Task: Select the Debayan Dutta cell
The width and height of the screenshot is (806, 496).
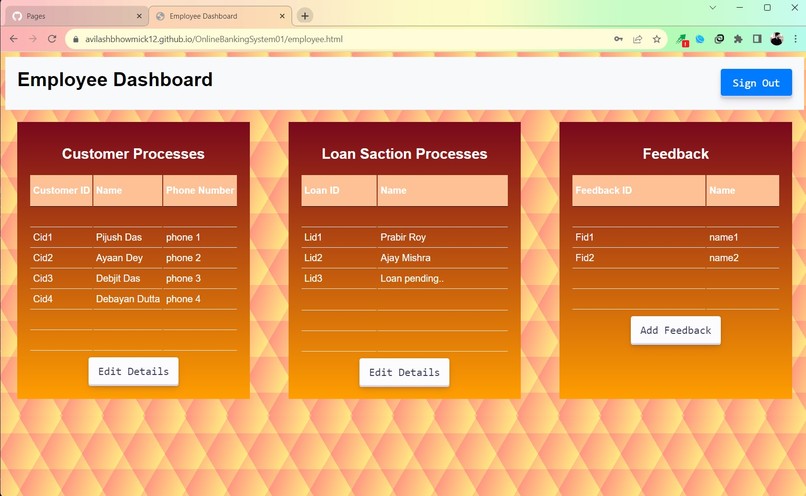Action: click(x=127, y=299)
